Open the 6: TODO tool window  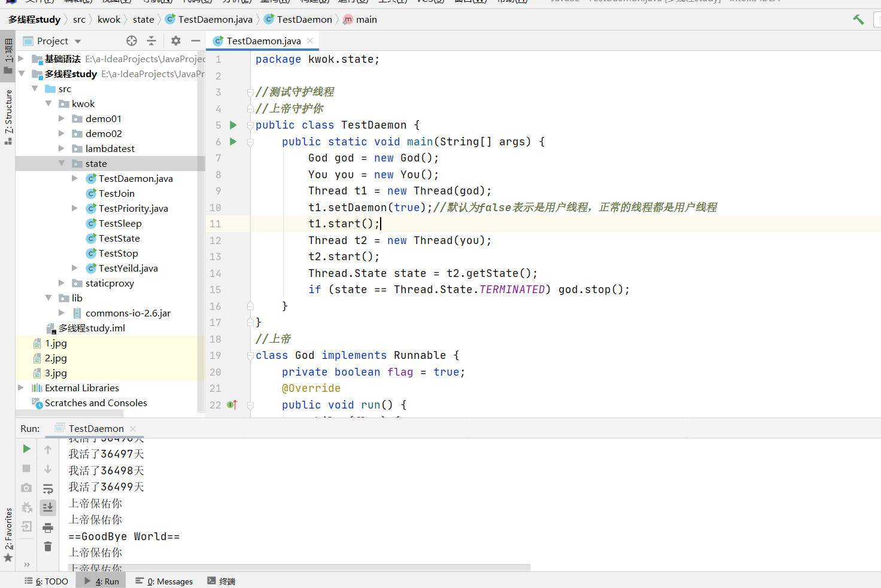coord(46,581)
